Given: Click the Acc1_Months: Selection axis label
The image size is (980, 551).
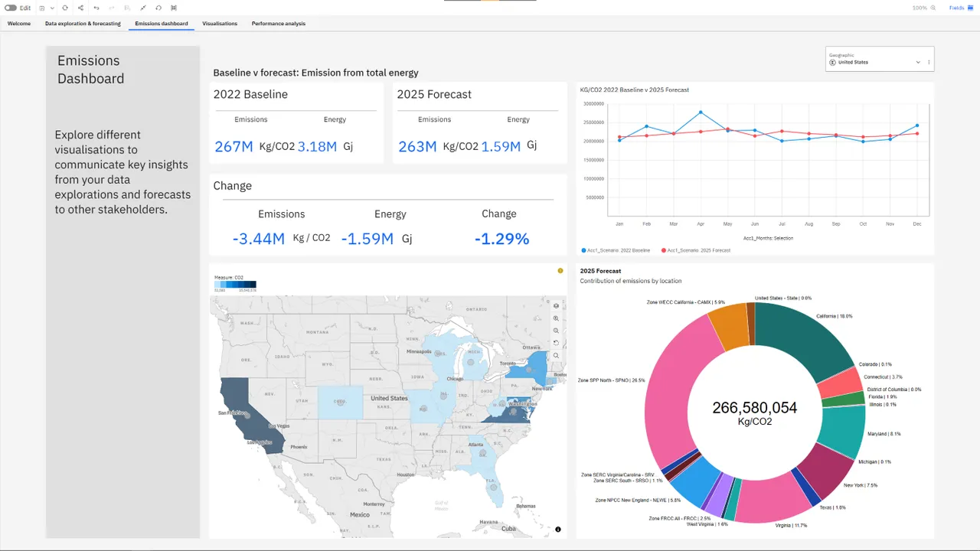Looking at the screenshot, I should [x=768, y=238].
